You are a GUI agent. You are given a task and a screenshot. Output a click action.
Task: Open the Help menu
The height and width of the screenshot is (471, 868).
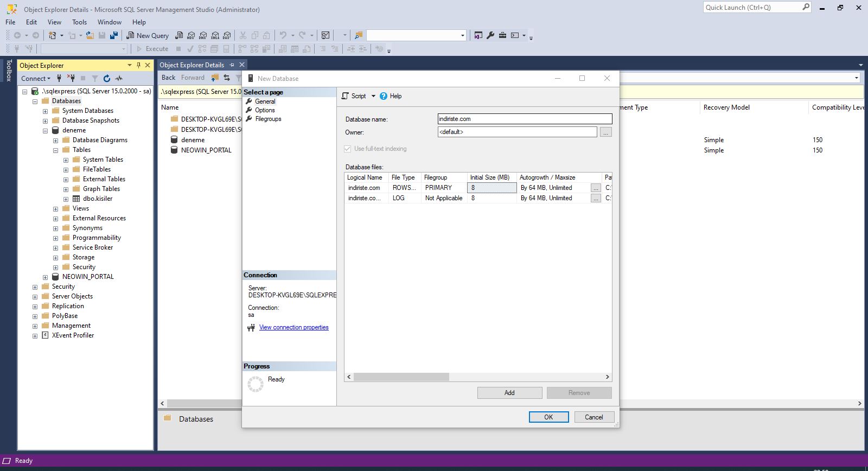(x=139, y=22)
